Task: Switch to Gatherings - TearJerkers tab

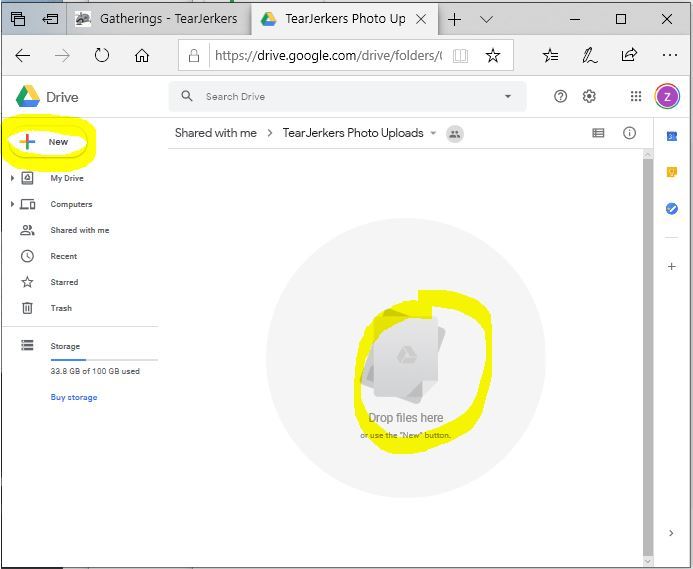Action: click(x=157, y=19)
